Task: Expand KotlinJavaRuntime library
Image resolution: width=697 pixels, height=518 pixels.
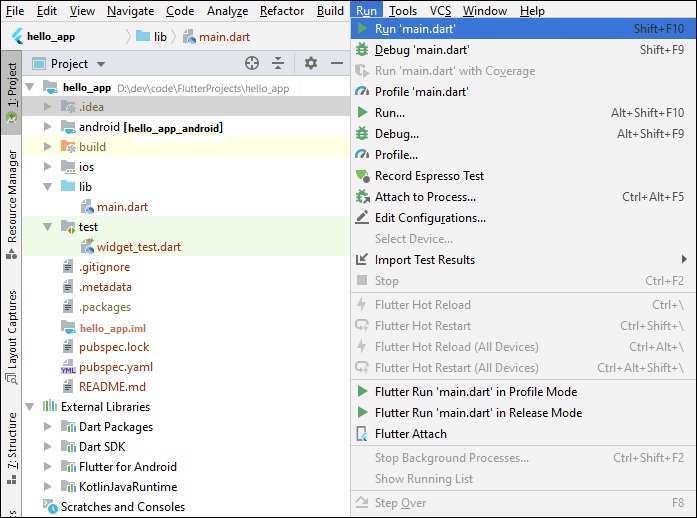Action: [x=48, y=486]
